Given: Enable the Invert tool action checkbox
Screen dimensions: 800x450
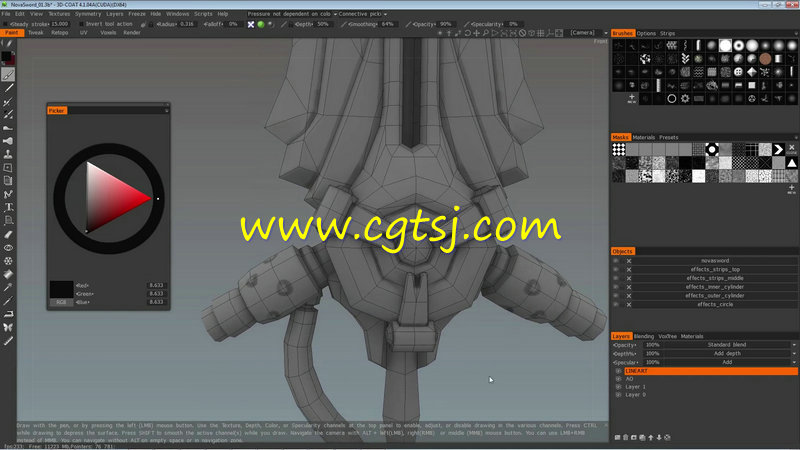Looking at the screenshot, I should [x=81, y=24].
